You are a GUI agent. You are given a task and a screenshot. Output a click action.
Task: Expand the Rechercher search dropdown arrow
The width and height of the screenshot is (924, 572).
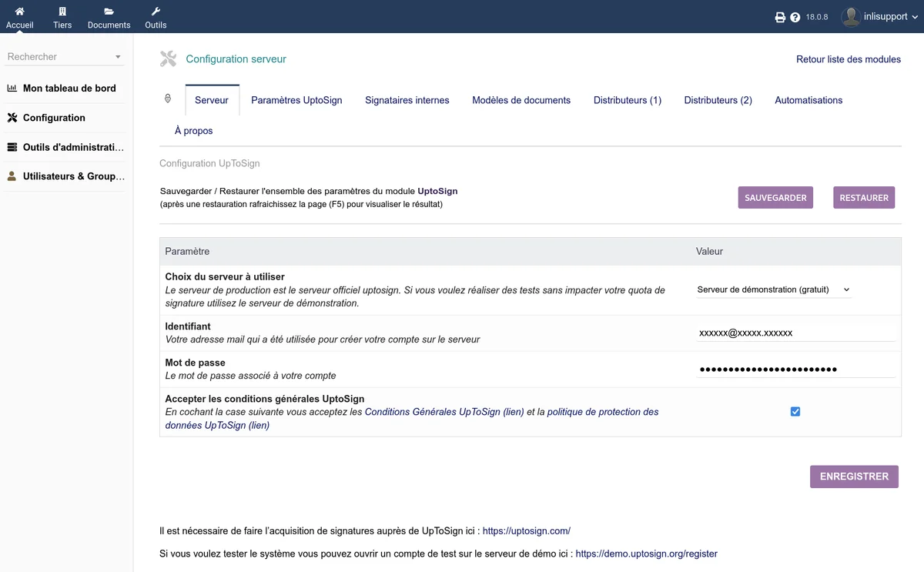(118, 57)
